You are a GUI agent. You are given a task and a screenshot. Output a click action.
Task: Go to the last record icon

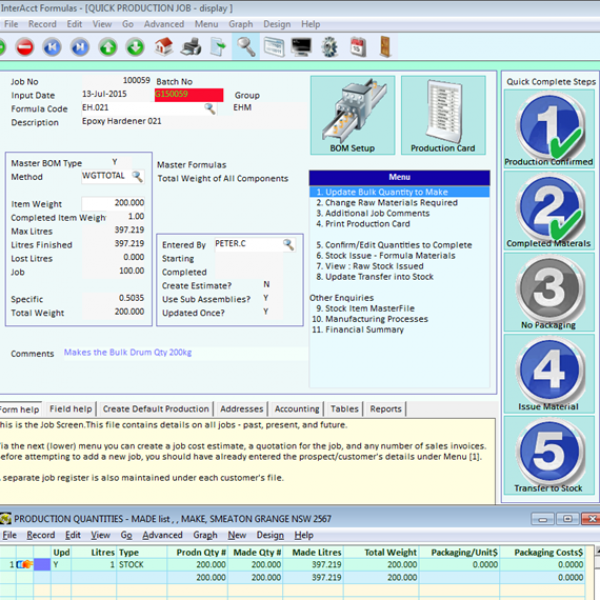[80, 47]
